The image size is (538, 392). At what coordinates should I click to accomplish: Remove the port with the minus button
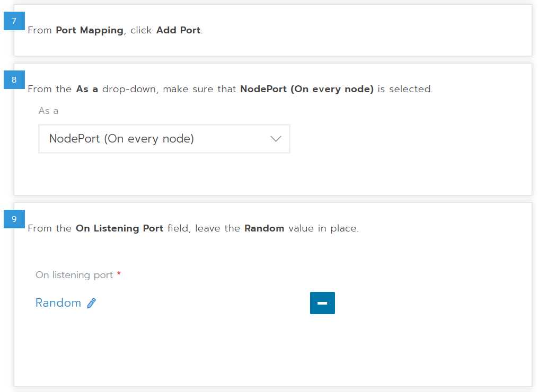pyautogui.click(x=322, y=303)
